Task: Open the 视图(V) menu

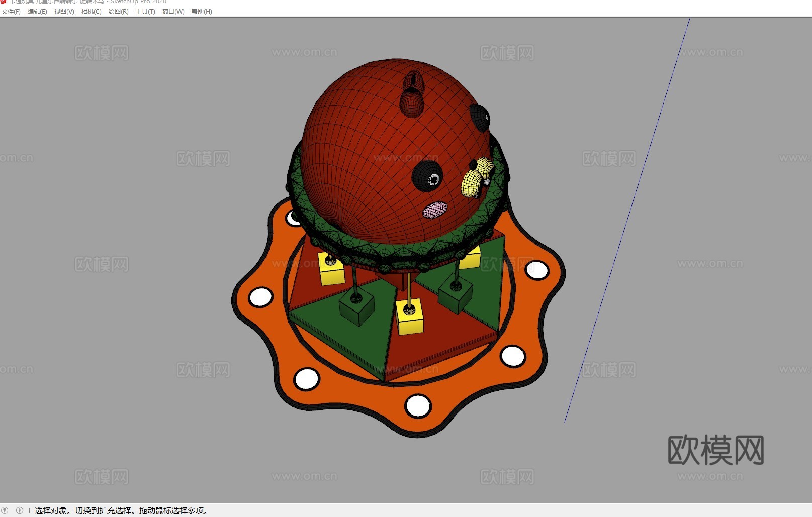Action: point(64,12)
